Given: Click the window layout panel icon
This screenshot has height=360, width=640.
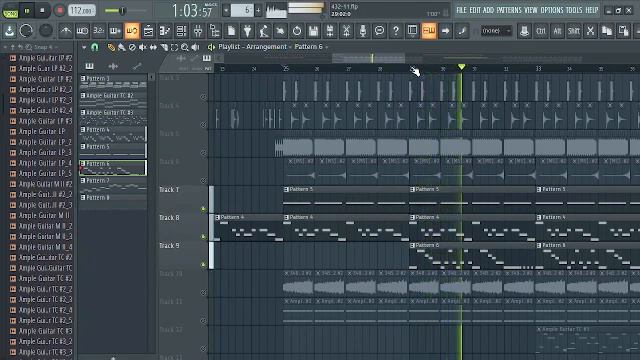Looking at the screenshot, I should [412, 31].
